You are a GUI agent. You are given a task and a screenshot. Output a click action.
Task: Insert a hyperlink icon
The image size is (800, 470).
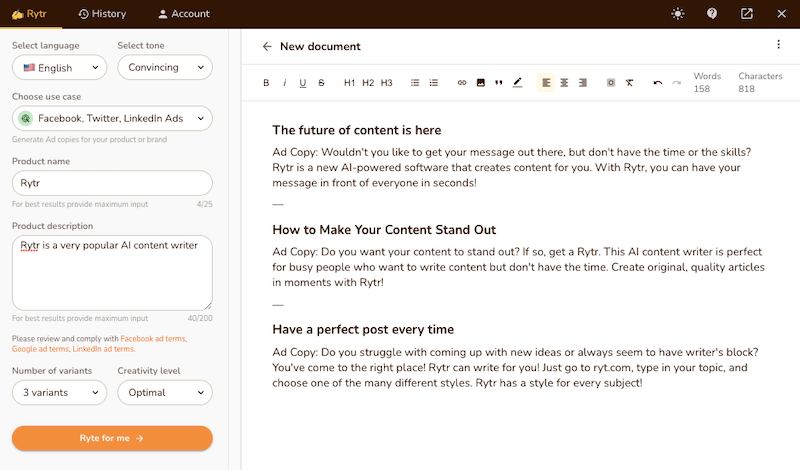click(x=462, y=83)
